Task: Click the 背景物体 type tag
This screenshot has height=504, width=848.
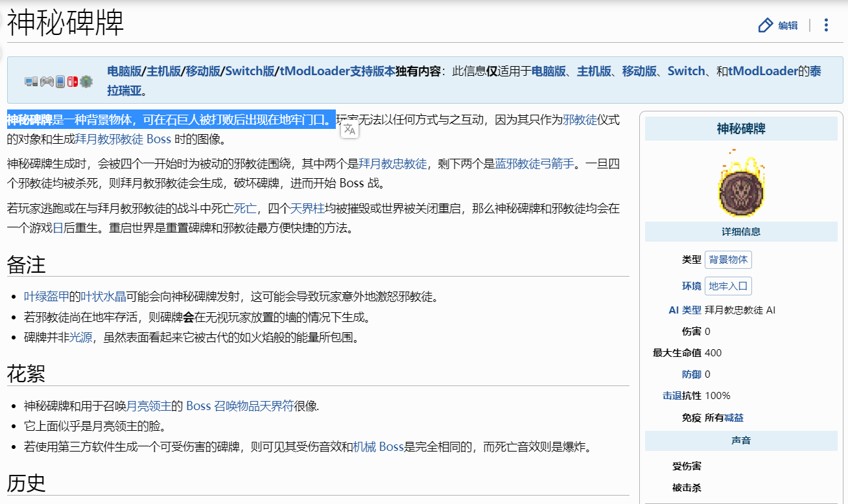Action: tap(728, 260)
